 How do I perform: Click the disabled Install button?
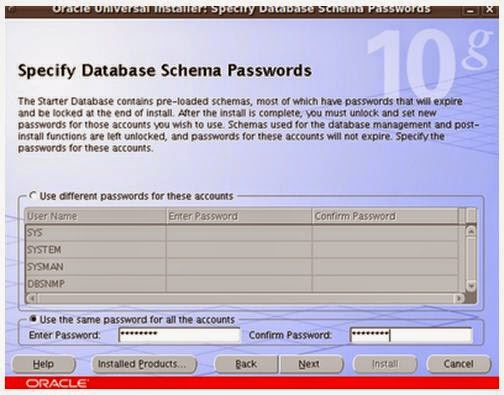pyautogui.click(x=385, y=364)
